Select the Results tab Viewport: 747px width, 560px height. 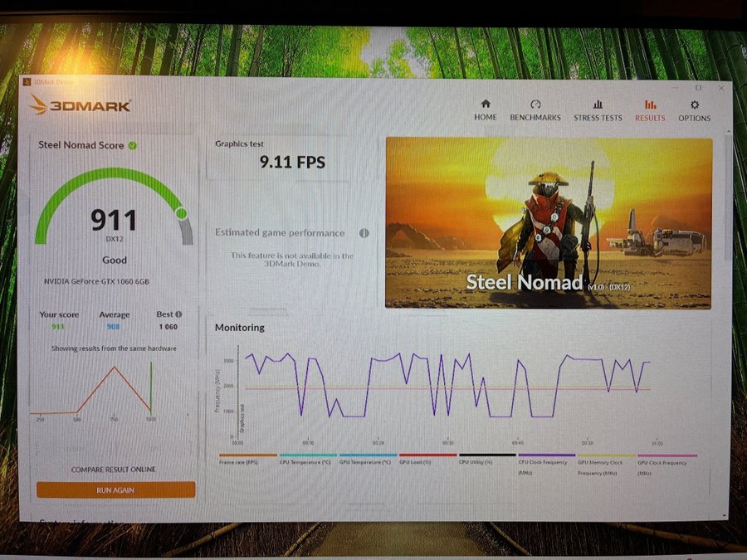650,110
